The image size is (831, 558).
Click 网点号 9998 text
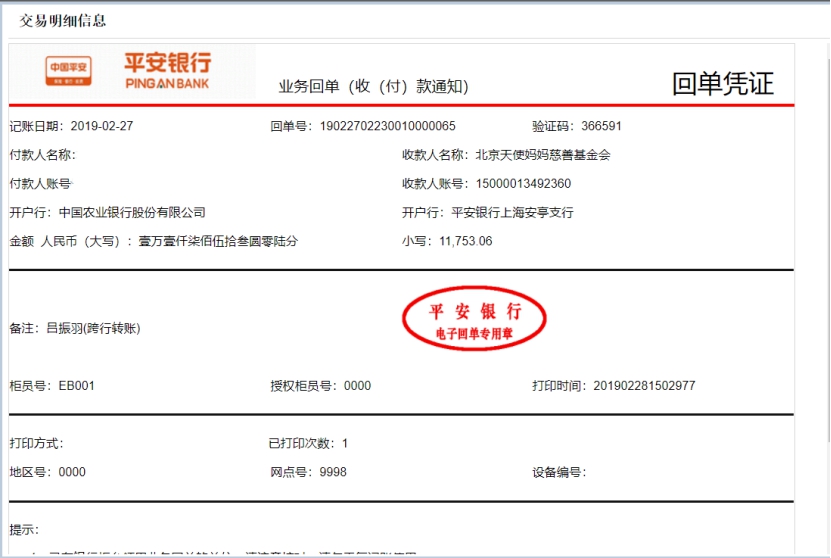pyautogui.click(x=308, y=472)
